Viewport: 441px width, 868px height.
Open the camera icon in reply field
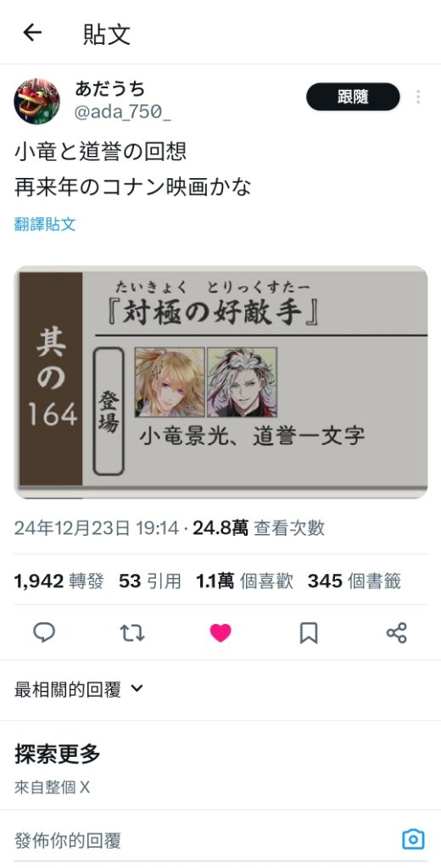click(413, 840)
